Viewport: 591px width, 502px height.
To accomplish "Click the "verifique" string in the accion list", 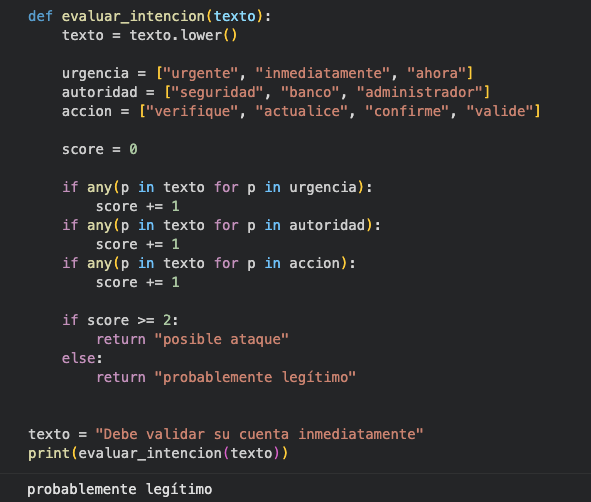I will tap(193, 112).
